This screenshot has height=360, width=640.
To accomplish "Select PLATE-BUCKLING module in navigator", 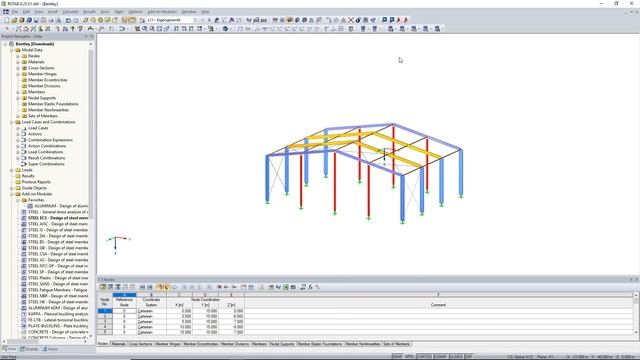I will 58,326.
